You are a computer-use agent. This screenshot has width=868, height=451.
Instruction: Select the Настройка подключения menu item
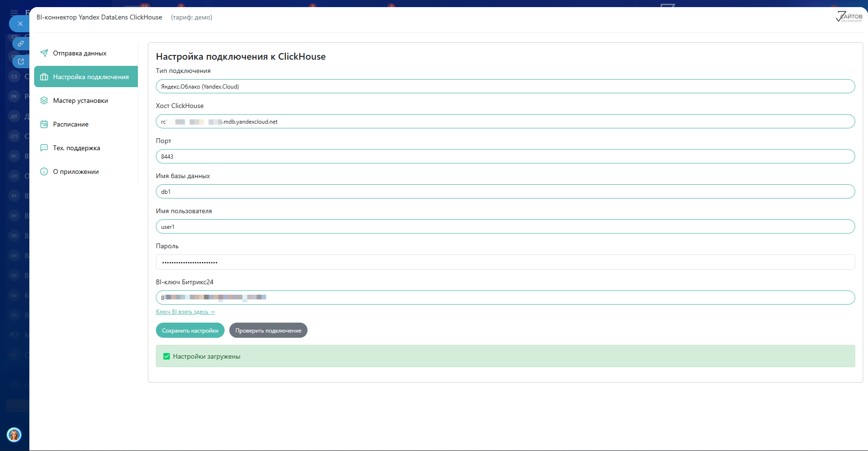coord(86,77)
